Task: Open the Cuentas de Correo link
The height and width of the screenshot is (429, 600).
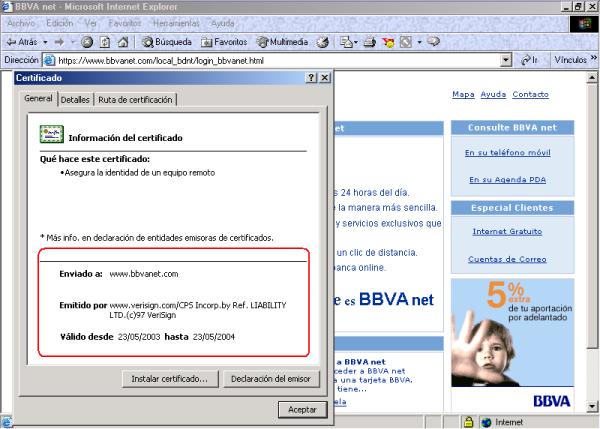Action: tap(507, 259)
